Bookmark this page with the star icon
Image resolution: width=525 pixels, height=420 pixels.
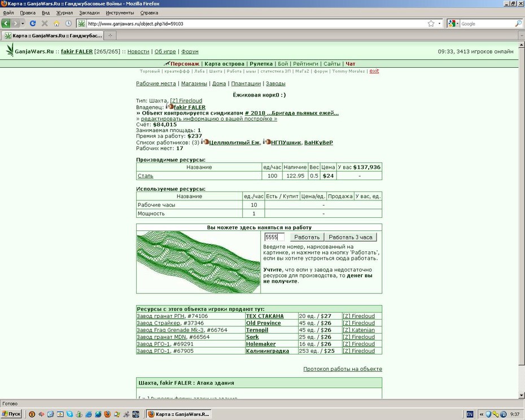[x=431, y=24]
